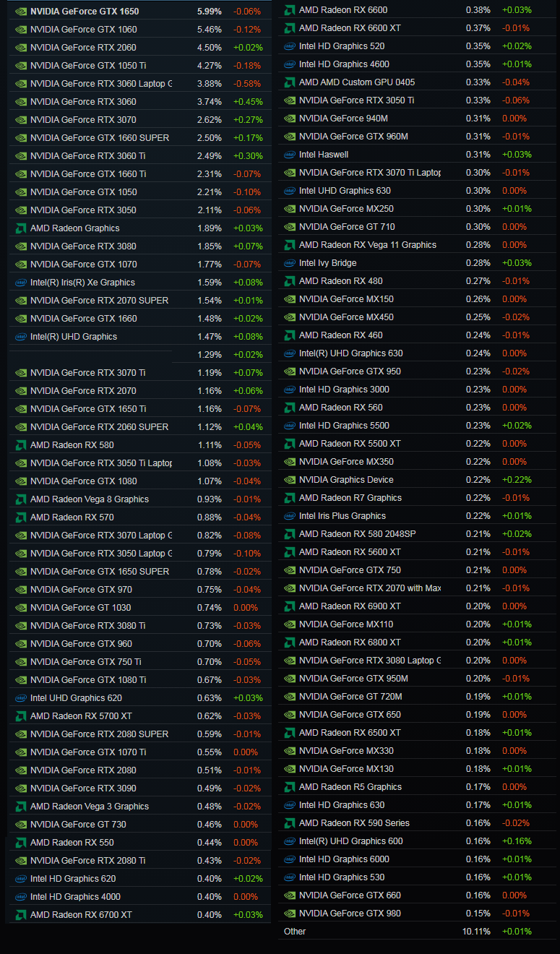Select AMD icon on Radeon Vega 8 Graphics row

click(x=21, y=499)
